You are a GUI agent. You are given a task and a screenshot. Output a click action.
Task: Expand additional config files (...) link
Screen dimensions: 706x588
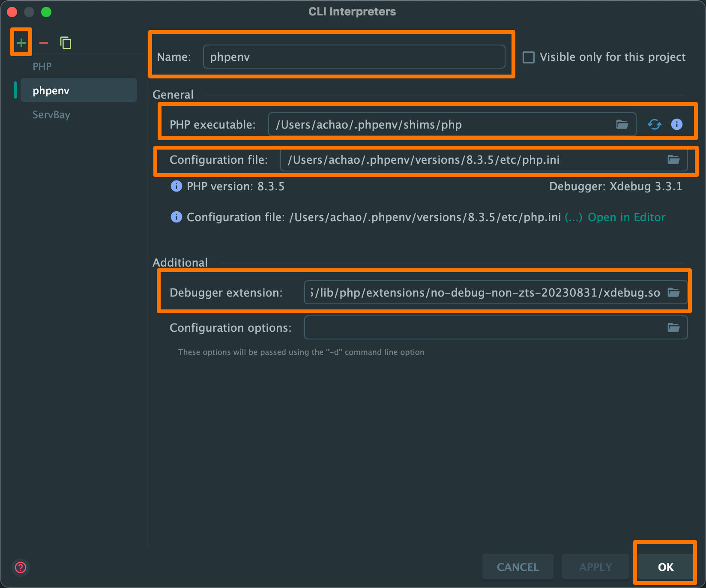[573, 218]
